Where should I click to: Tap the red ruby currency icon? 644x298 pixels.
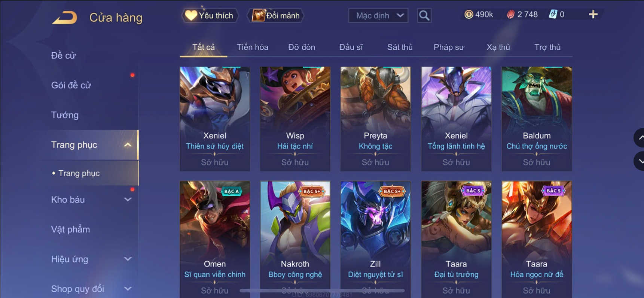(x=511, y=15)
